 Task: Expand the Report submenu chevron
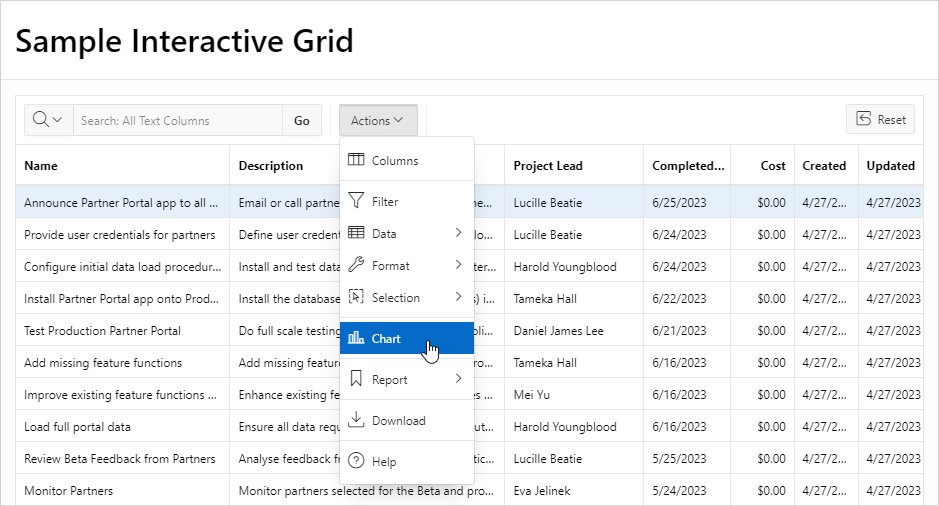458,378
